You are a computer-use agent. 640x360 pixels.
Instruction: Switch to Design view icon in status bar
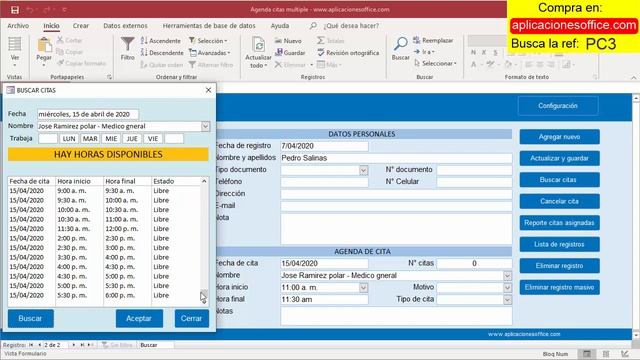coord(624,354)
